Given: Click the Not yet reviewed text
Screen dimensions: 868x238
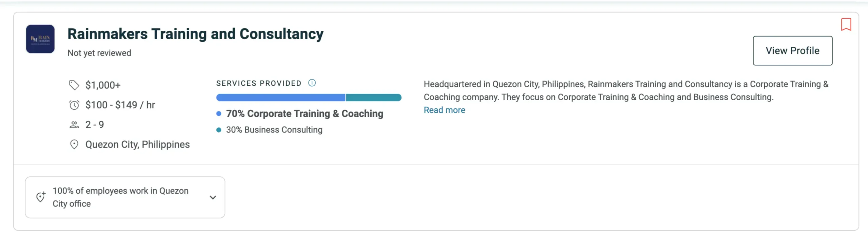Looking at the screenshot, I should (x=99, y=53).
